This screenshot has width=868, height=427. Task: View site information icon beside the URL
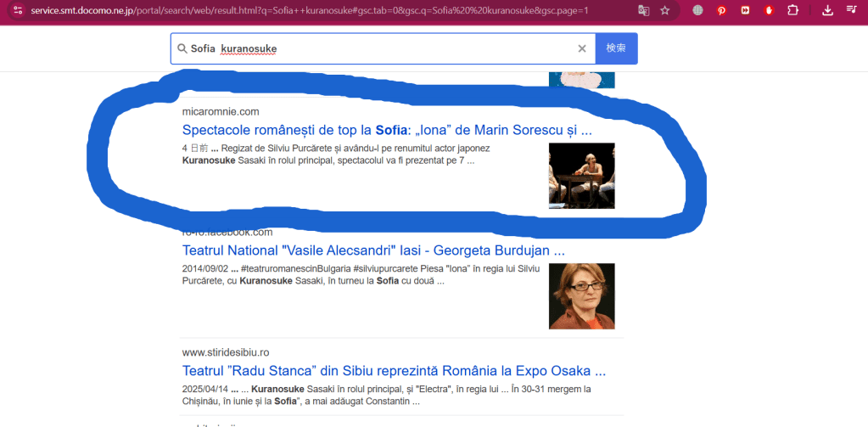[x=18, y=10]
